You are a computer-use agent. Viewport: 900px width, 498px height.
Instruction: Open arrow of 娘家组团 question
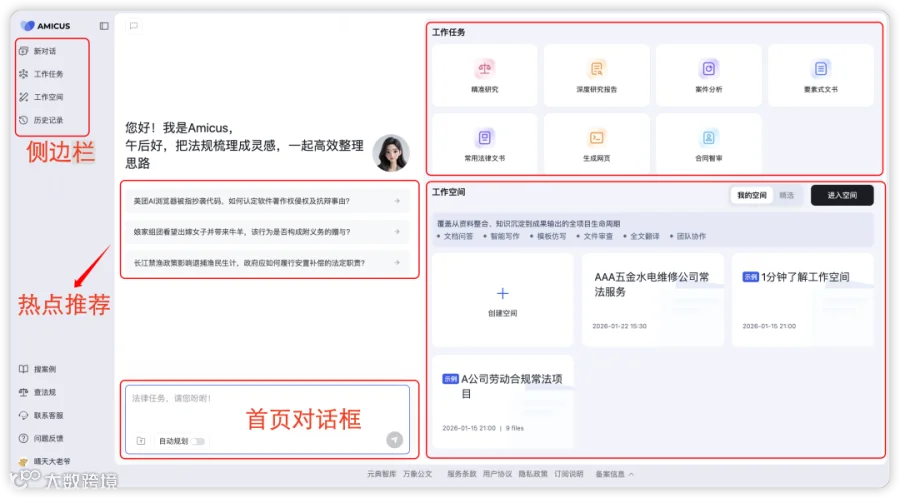[397, 232]
